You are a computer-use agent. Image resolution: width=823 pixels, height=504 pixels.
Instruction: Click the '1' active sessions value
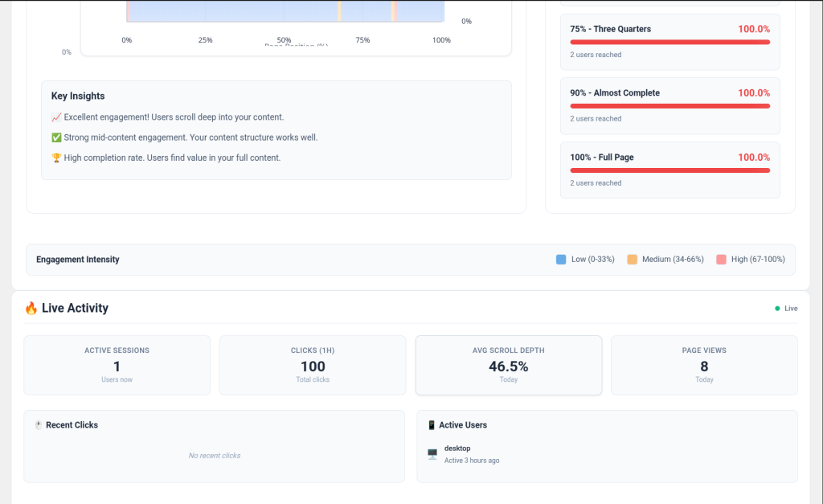click(x=117, y=367)
